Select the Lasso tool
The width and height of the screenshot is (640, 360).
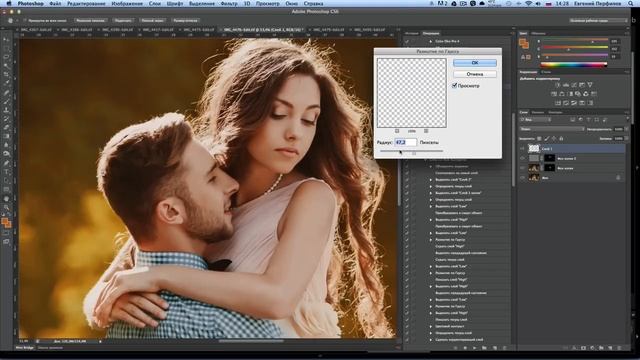point(6,57)
